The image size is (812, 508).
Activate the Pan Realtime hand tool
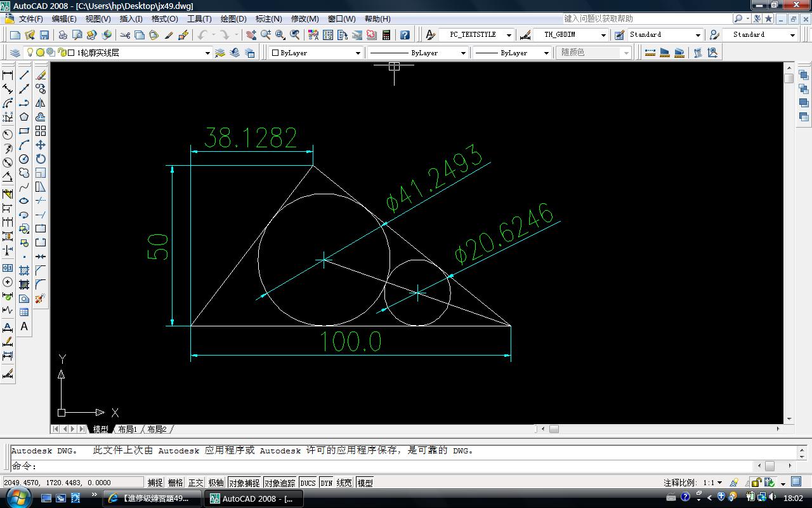[251, 35]
